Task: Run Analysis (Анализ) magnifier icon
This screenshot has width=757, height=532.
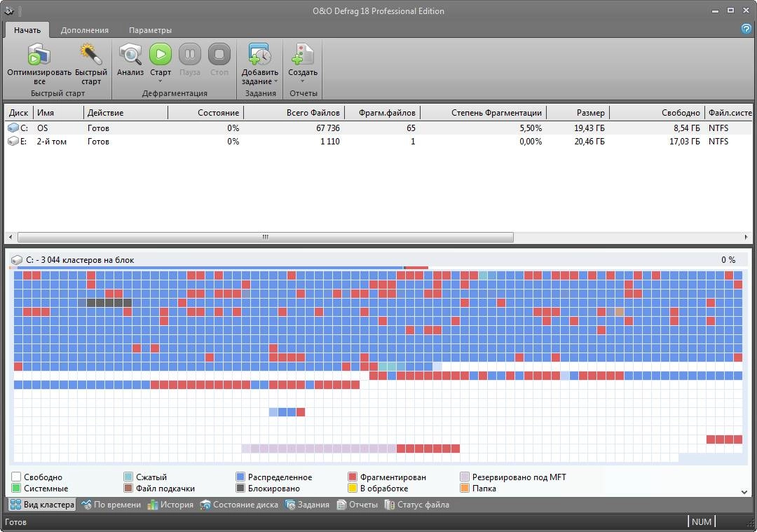Action: point(130,54)
